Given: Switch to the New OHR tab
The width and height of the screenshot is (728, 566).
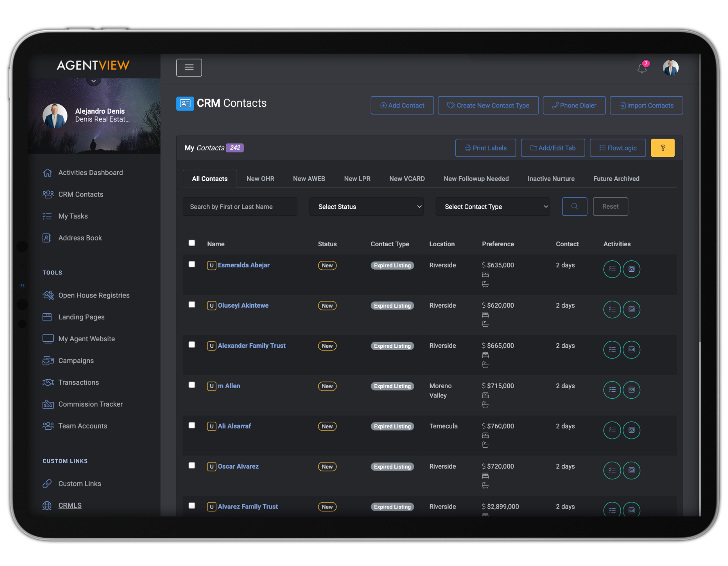Looking at the screenshot, I should coord(260,179).
